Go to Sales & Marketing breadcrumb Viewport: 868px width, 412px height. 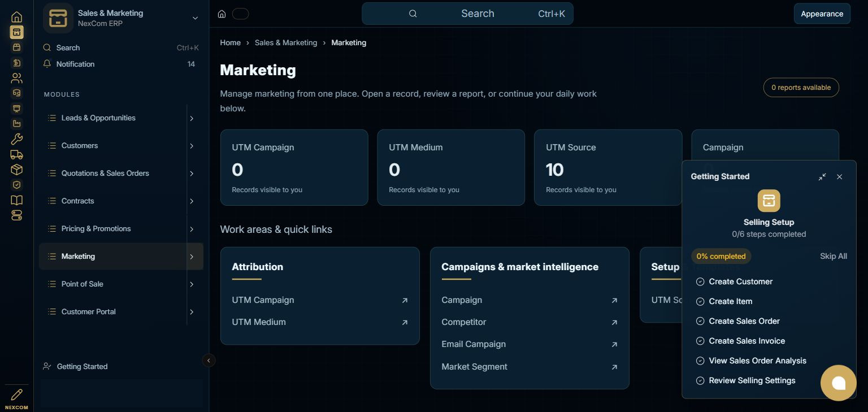(x=286, y=43)
